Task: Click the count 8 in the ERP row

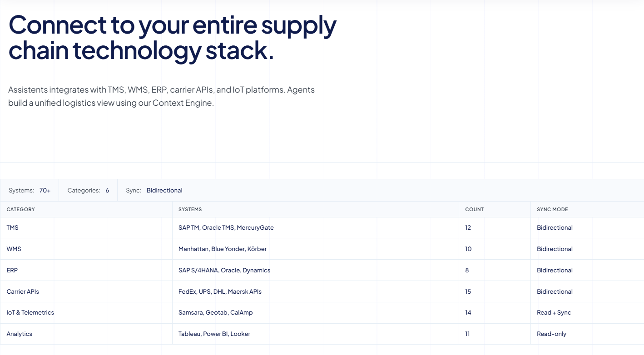Action: [495, 270]
